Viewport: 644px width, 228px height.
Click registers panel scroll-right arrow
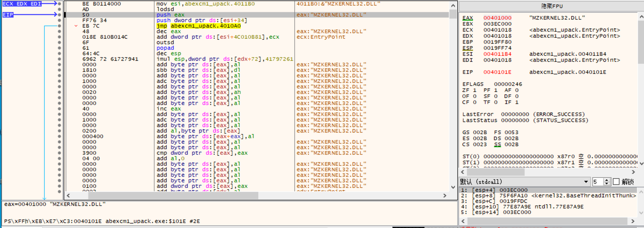[633, 172]
